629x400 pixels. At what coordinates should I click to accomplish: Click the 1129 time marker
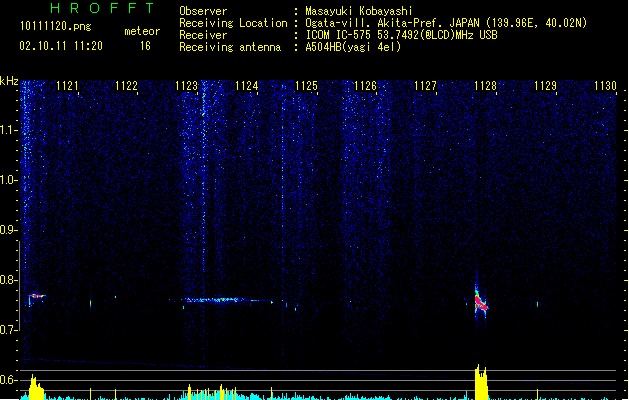(545, 86)
